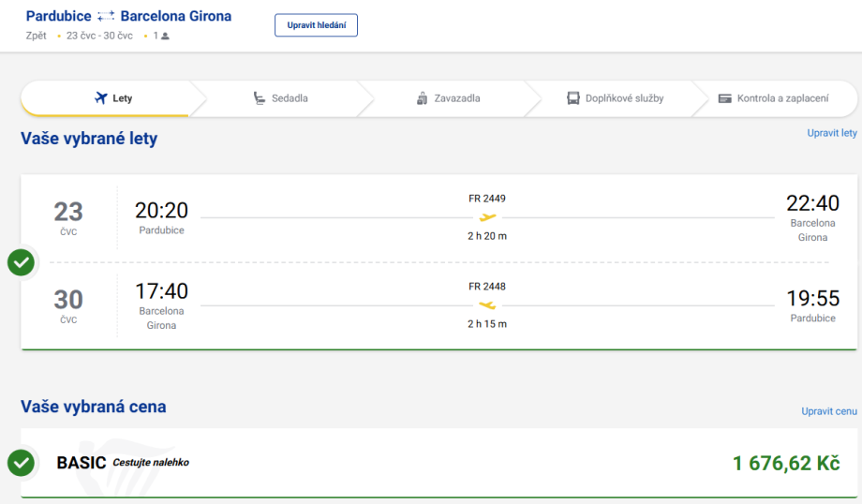Viewport: 862px width, 504px height.
Task: Click the Upravit lety link
Action: 832,133
